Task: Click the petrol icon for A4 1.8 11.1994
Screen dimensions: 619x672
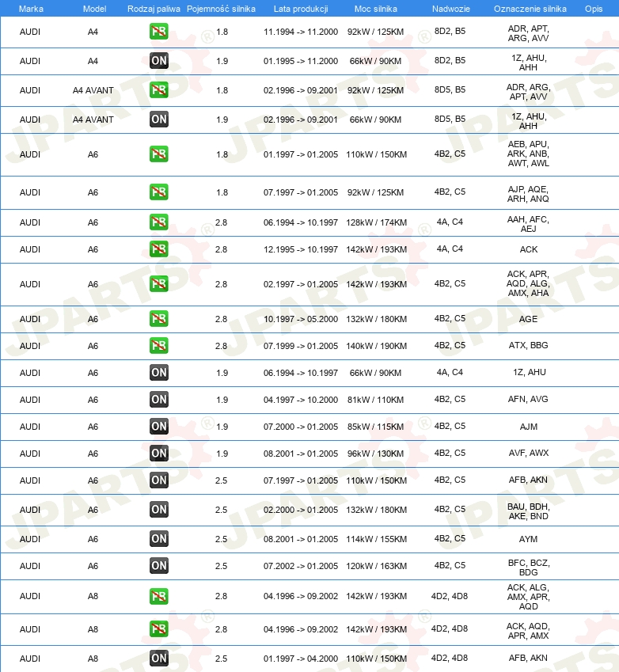Action: [x=158, y=32]
